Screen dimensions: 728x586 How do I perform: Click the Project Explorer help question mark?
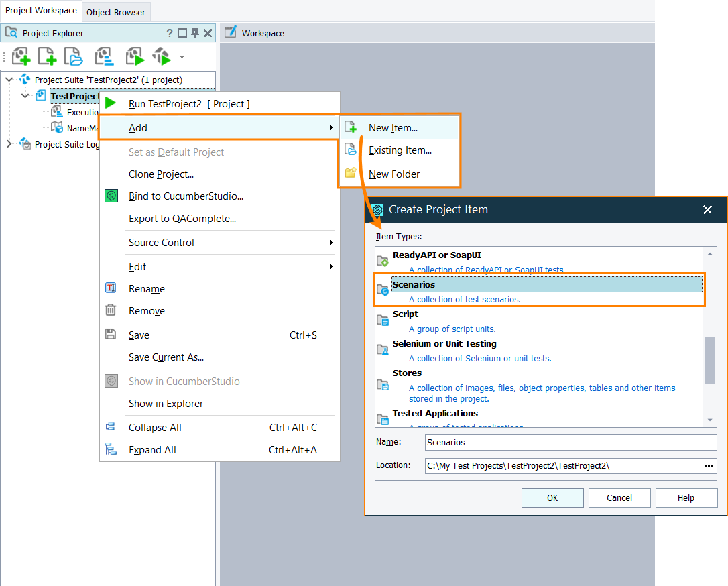point(170,33)
